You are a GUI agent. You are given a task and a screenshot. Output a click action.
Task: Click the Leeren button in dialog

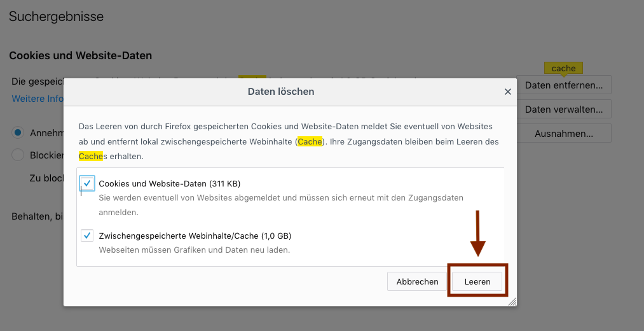click(477, 281)
